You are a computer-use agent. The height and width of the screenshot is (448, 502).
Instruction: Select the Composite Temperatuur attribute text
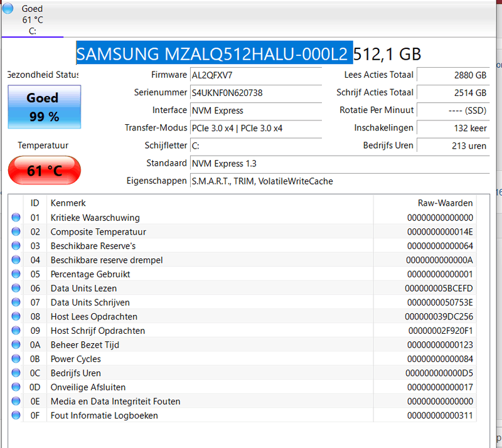pos(99,232)
